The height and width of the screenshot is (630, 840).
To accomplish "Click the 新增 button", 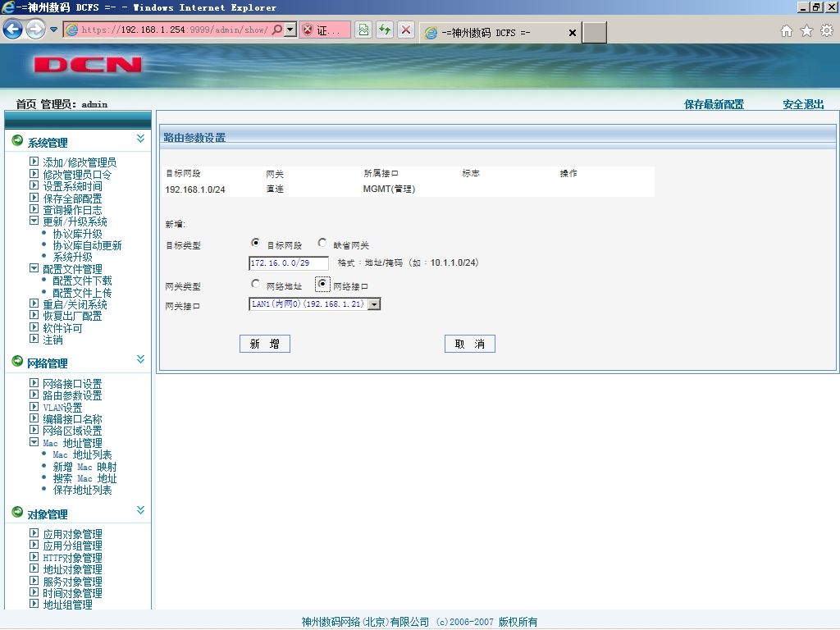I will 265,344.
